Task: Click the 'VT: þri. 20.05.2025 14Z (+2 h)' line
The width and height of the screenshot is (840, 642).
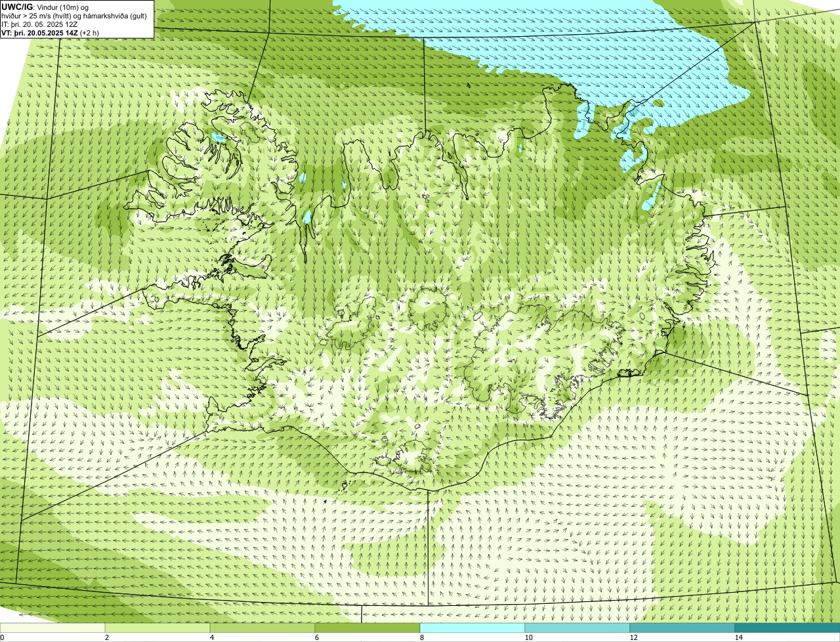Action: tap(51, 32)
